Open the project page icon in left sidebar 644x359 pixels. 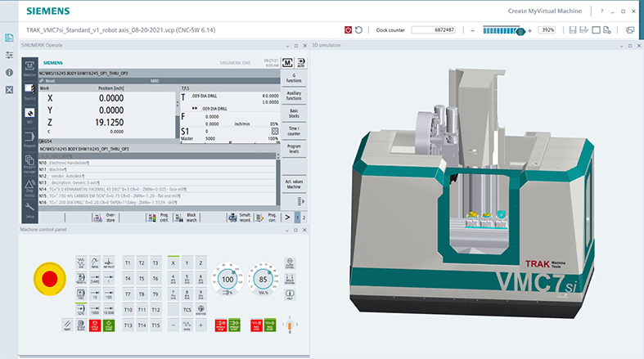click(9, 38)
